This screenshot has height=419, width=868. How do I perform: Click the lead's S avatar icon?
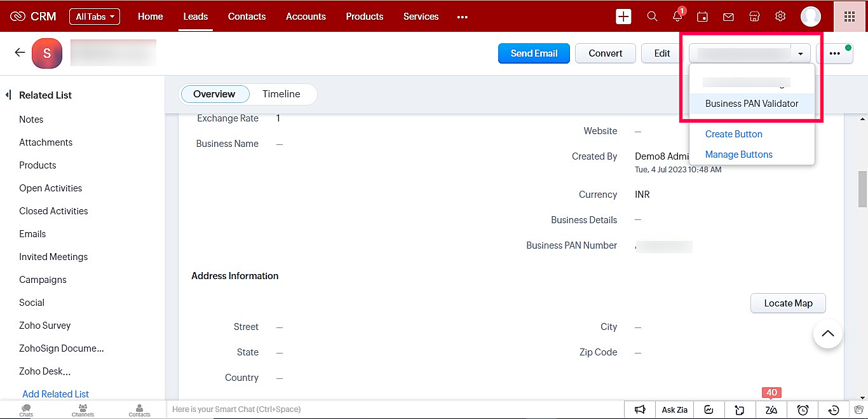pos(47,53)
